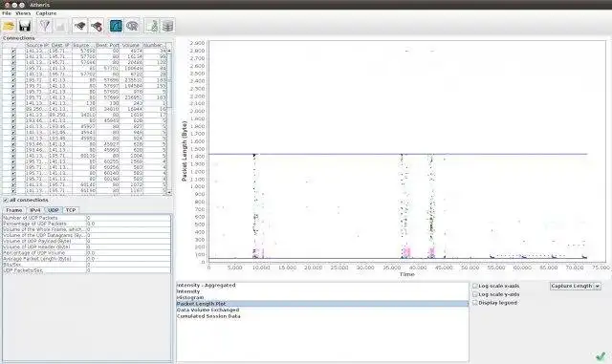Sort by the Dest. IP column header

click(60, 45)
